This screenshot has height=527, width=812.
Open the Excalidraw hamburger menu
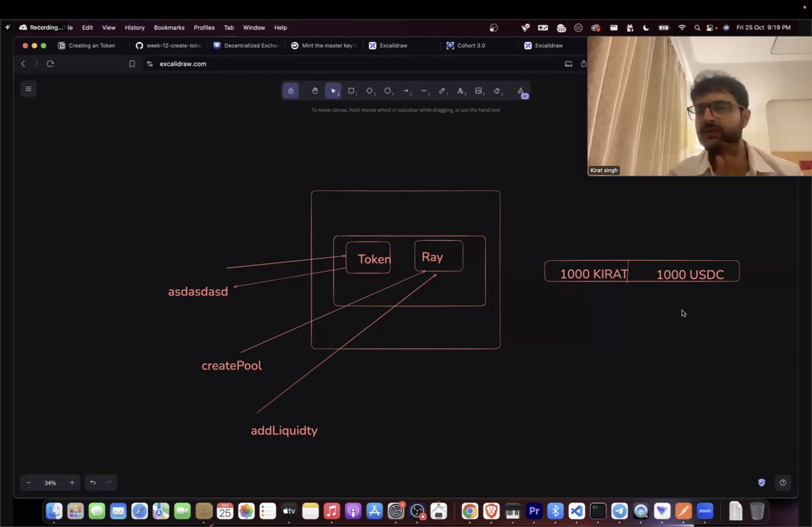point(28,88)
